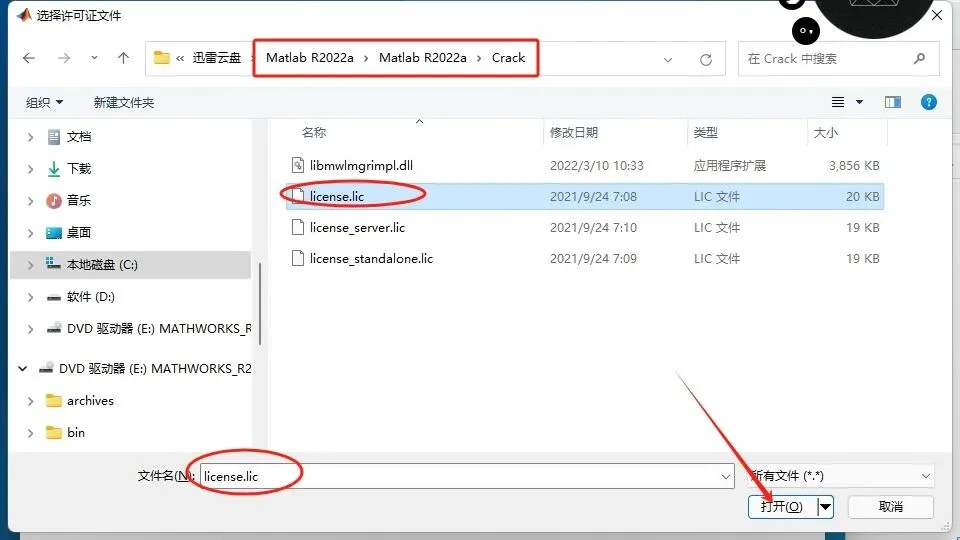Open recent locations dropdown chevron
The image size is (960, 540).
pyautogui.click(x=94, y=58)
